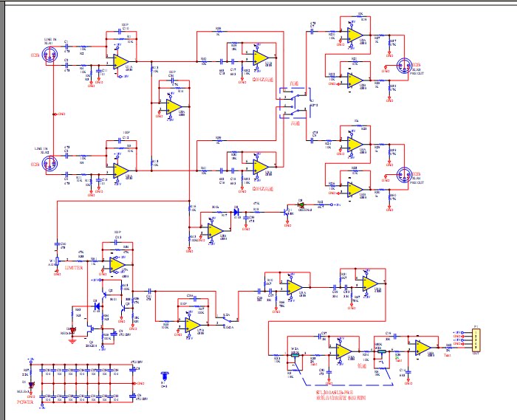Image resolution: width=517 pixels, height=420 pixels.
Task: Select the XLR1 LINE IN connector symbol
Action: pyautogui.click(x=50, y=55)
